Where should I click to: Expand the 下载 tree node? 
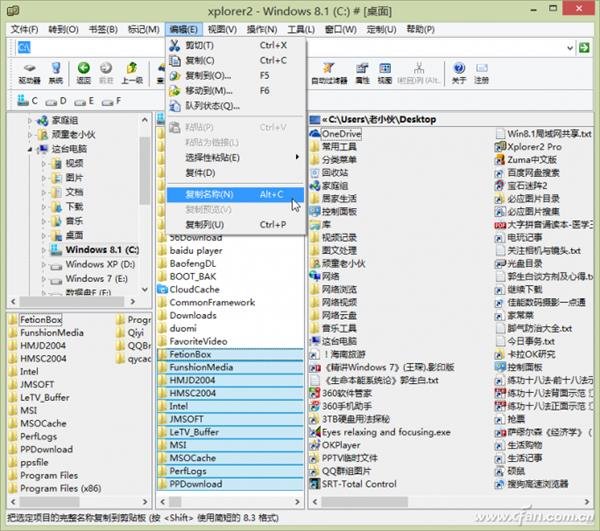pos(44,207)
